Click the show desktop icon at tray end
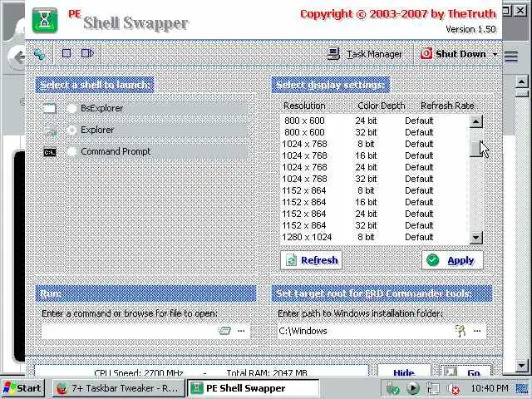The image size is (532, 399). [522, 389]
